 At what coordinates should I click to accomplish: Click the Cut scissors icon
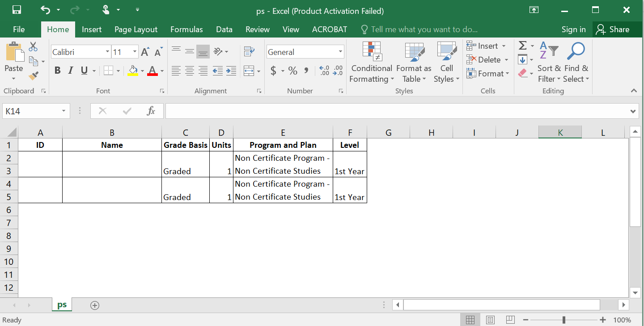33,47
